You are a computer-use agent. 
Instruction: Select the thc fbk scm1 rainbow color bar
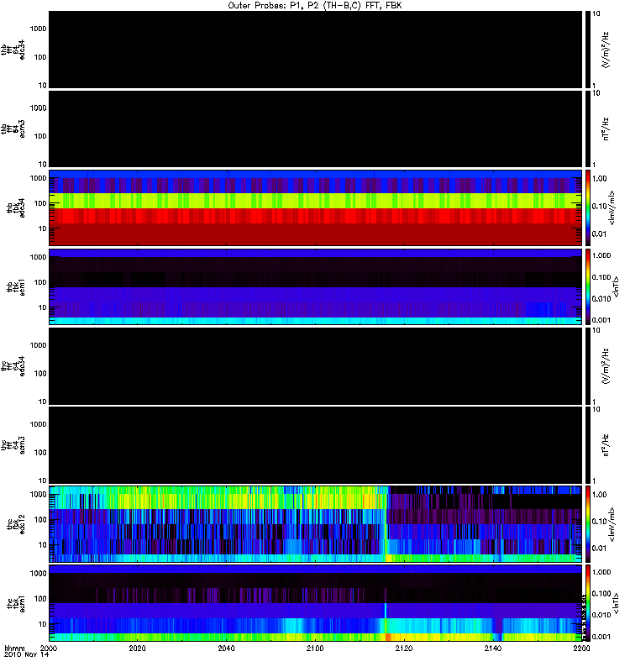click(587, 603)
